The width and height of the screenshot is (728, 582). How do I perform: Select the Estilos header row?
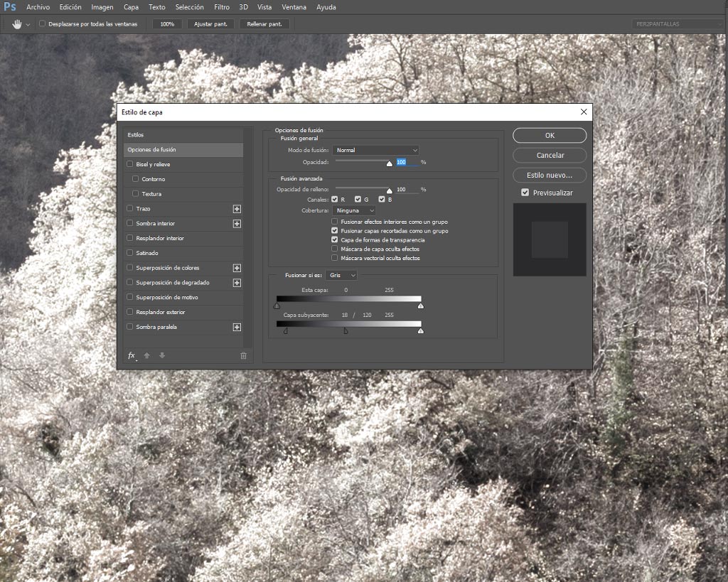click(x=183, y=134)
